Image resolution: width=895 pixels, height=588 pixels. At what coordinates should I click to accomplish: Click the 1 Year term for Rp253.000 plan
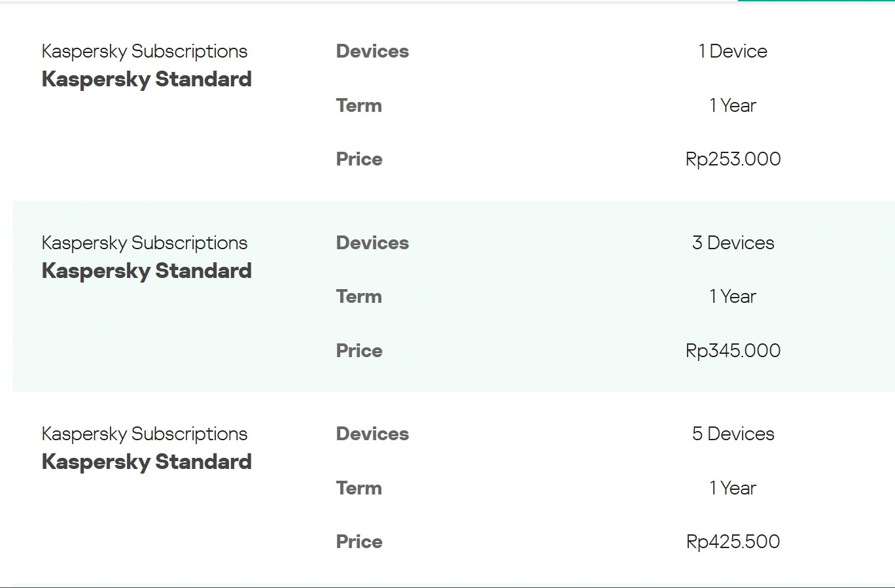click(x=733, y=105)
